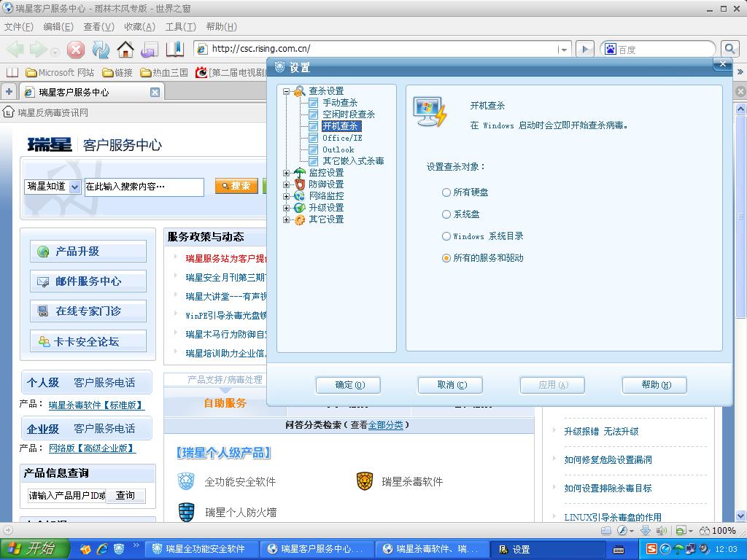747x560 pixels.
Task: Expand the 其它设置 tree node
Action: 286,219
